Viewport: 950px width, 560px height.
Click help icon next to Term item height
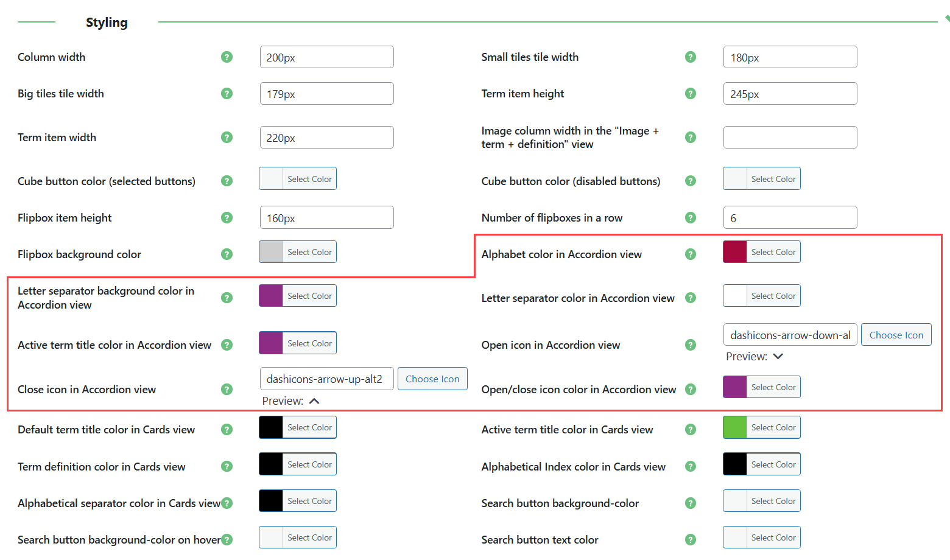pos(691,93)
